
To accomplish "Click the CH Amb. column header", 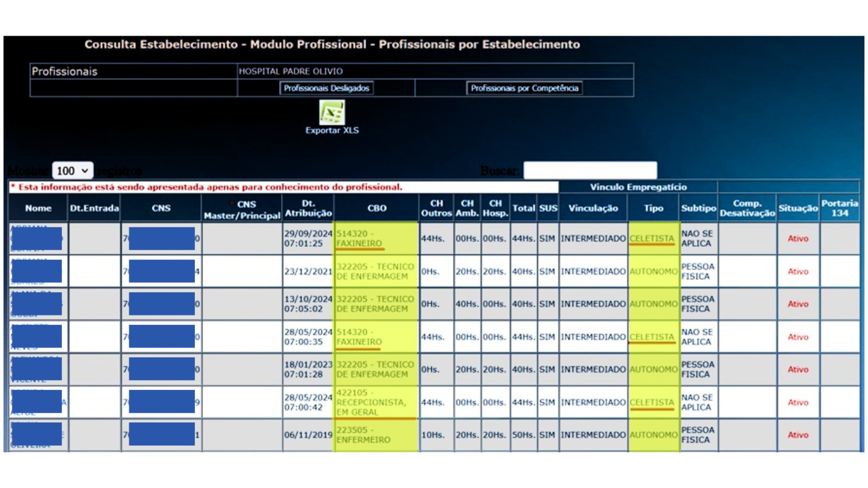I will pos(467,208).
